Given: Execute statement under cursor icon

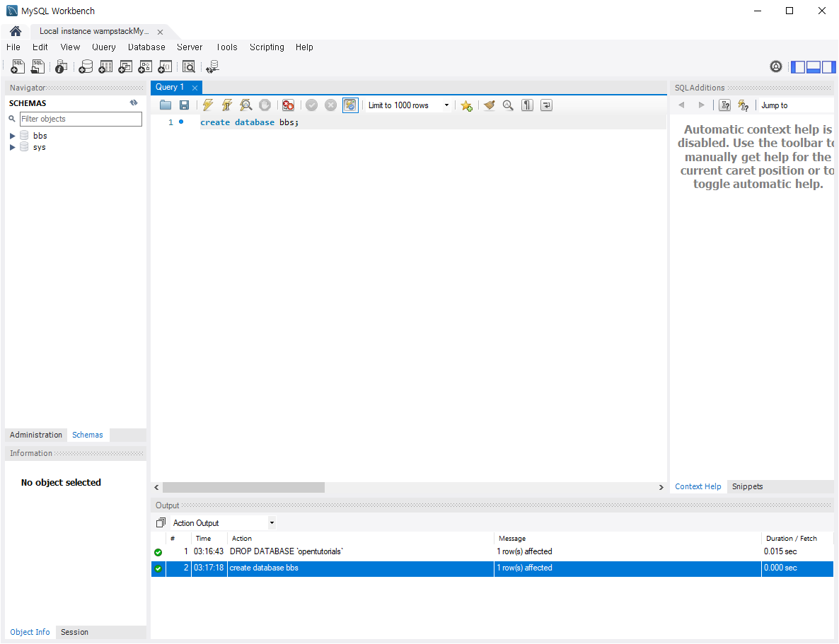Looking at the screenshot, I should coord(227,105).
